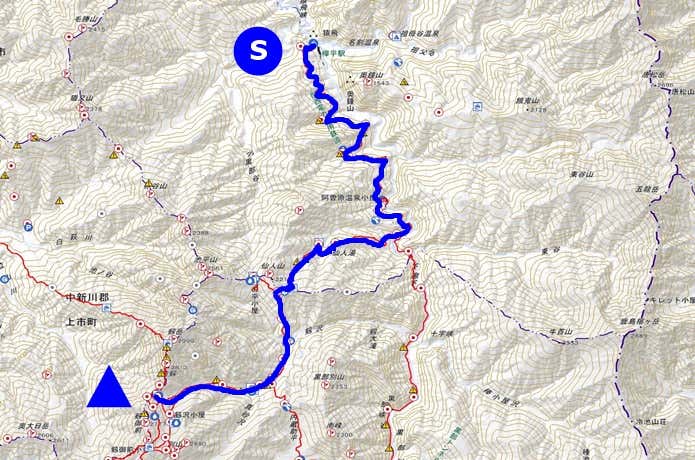Click the 奥大日岳 label
The width and height of the screenshot is (695, 460).
[x=30, y=426]
